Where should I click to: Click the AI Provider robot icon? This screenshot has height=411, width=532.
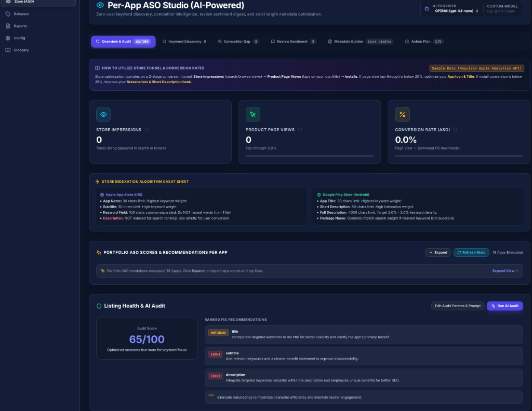(x=427, y=8)
